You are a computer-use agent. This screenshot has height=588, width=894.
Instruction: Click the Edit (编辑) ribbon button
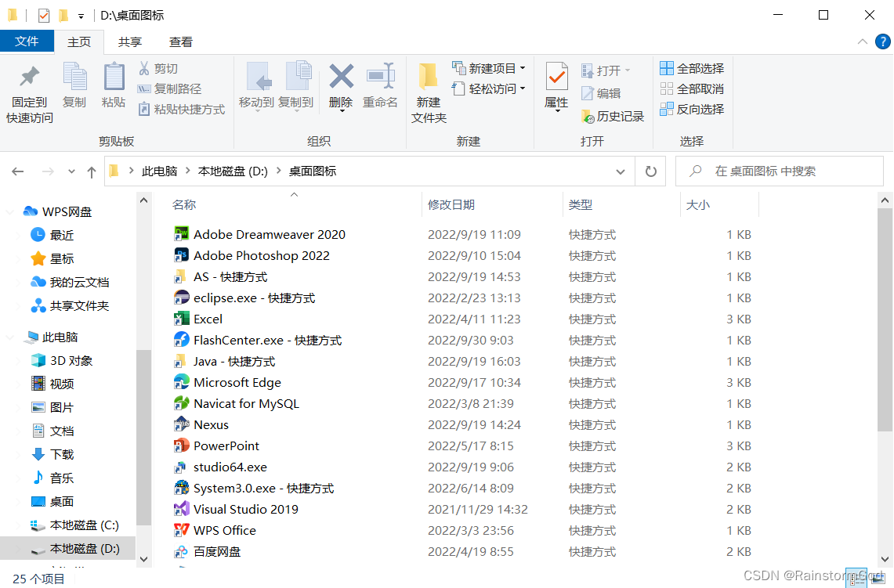tap(601, 93)
